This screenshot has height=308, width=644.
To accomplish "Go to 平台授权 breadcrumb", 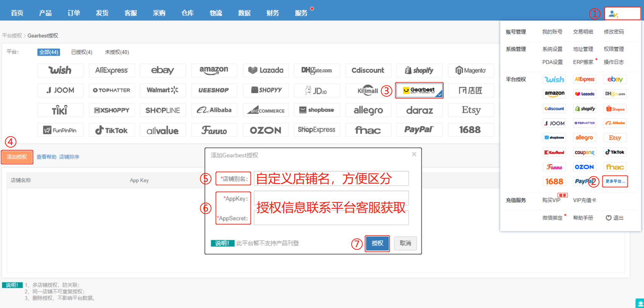I will point(12,35).
